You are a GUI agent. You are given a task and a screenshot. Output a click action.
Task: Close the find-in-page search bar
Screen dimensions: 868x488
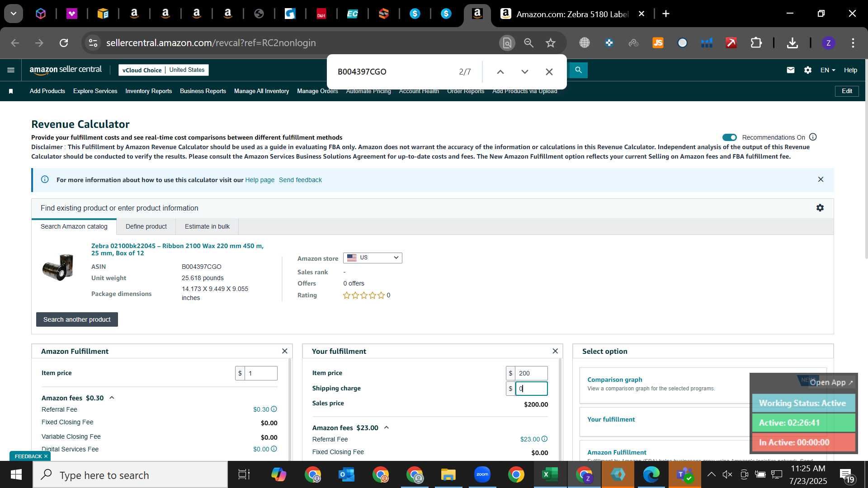pos(549,72)
